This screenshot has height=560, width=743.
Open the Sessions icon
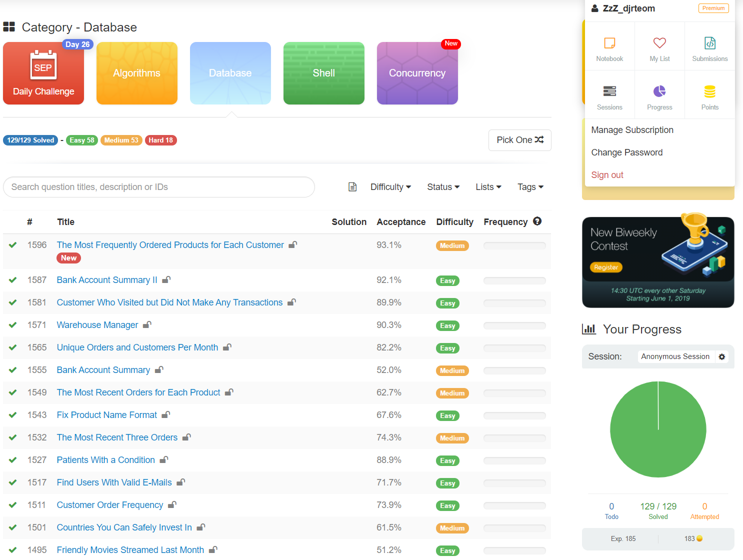click(x=609, y=91)
